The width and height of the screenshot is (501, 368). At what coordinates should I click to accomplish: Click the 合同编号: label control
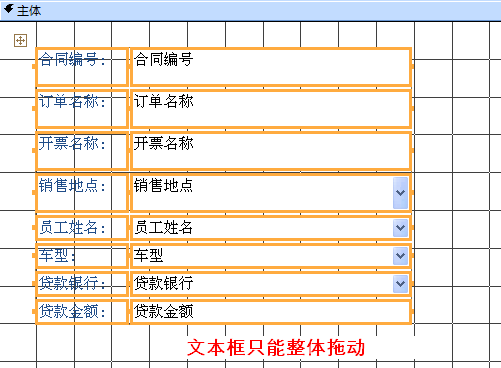tap(82, 67)
